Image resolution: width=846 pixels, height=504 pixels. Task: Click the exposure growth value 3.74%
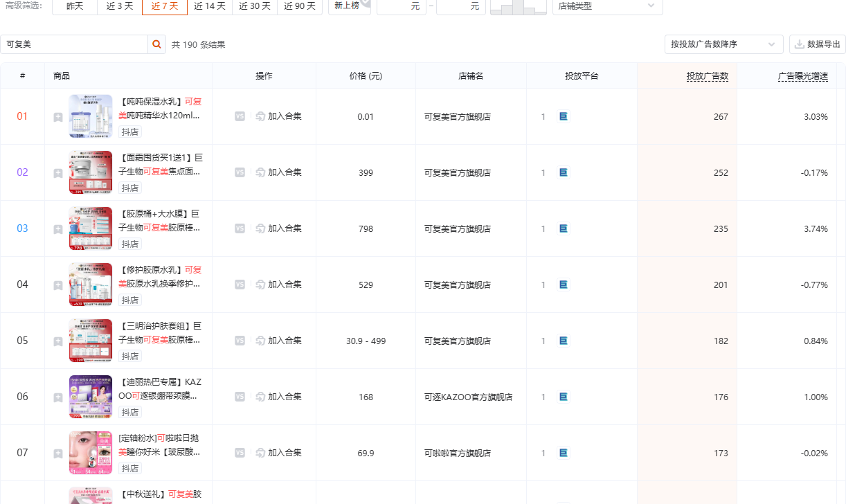(x=816, y=229)
